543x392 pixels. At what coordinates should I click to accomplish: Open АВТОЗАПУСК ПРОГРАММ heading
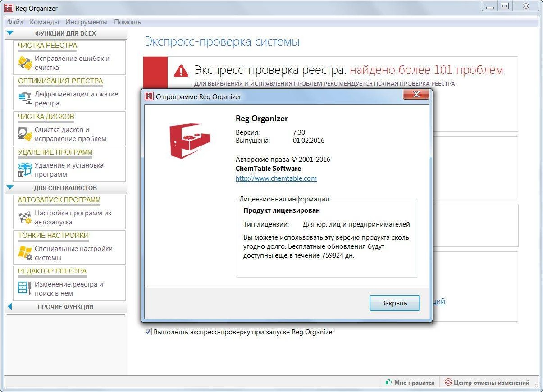tap(59, 200)
